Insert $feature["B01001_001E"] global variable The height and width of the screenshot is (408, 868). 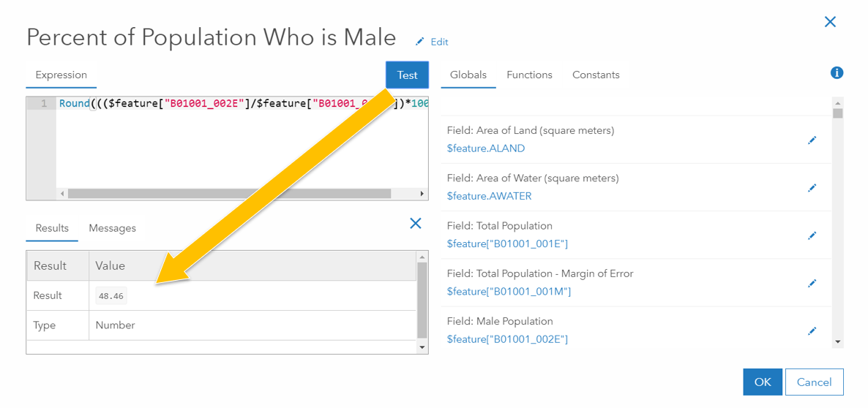(x=507, y=243)
